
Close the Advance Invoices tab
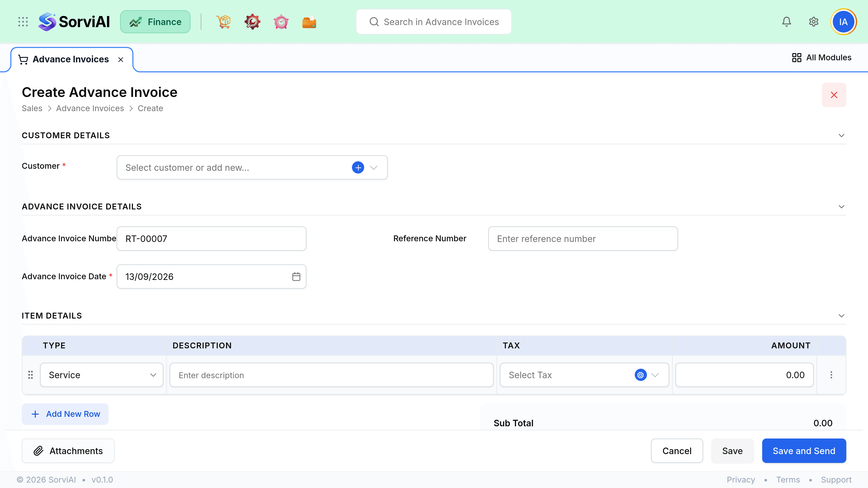coord(121,60)
